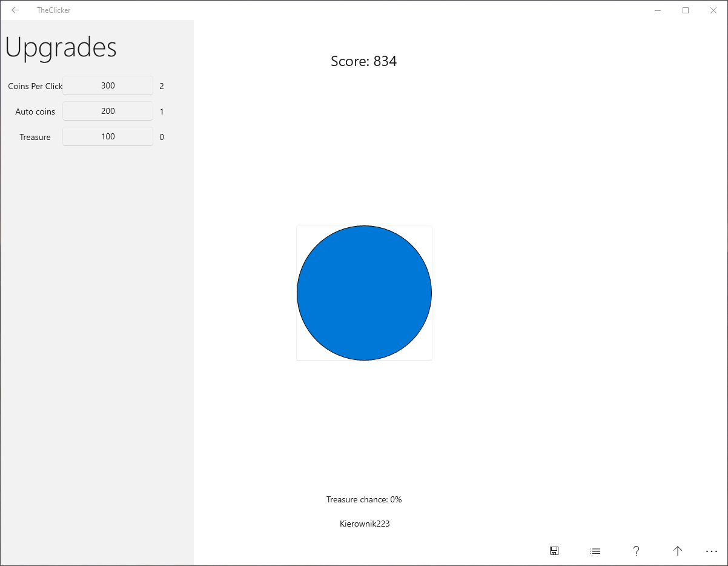Buy Treasure upgrade for 100

coord(108,136)
